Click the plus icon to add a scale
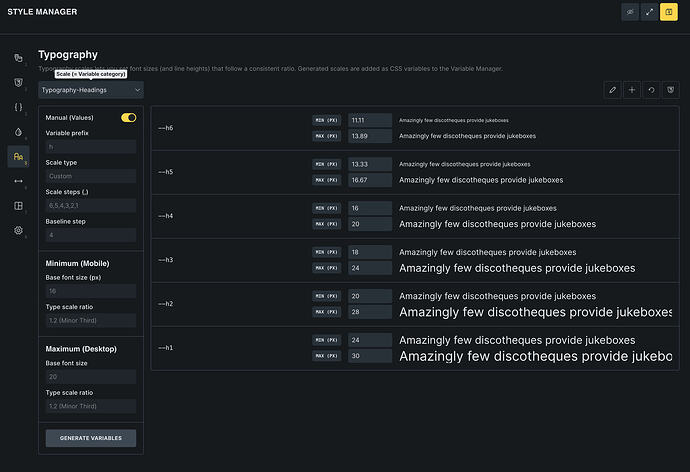Image resolution: width=690 pixels, height=472 pixels. point(632,90)
